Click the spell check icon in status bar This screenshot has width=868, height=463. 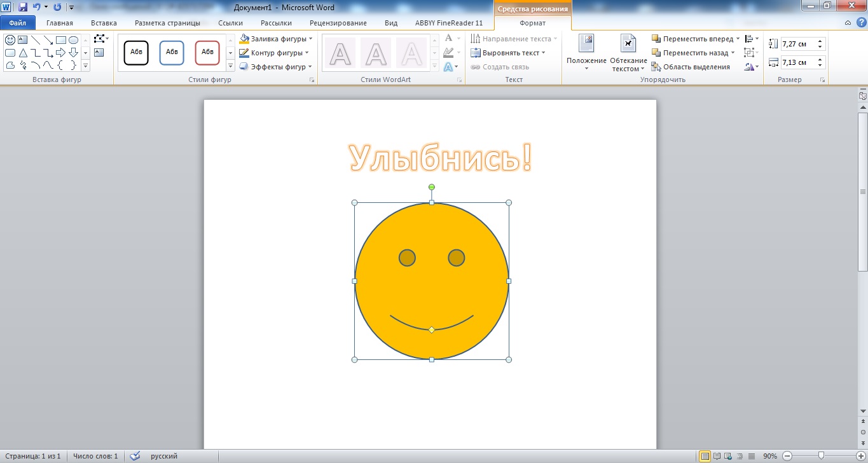(135, 456)
